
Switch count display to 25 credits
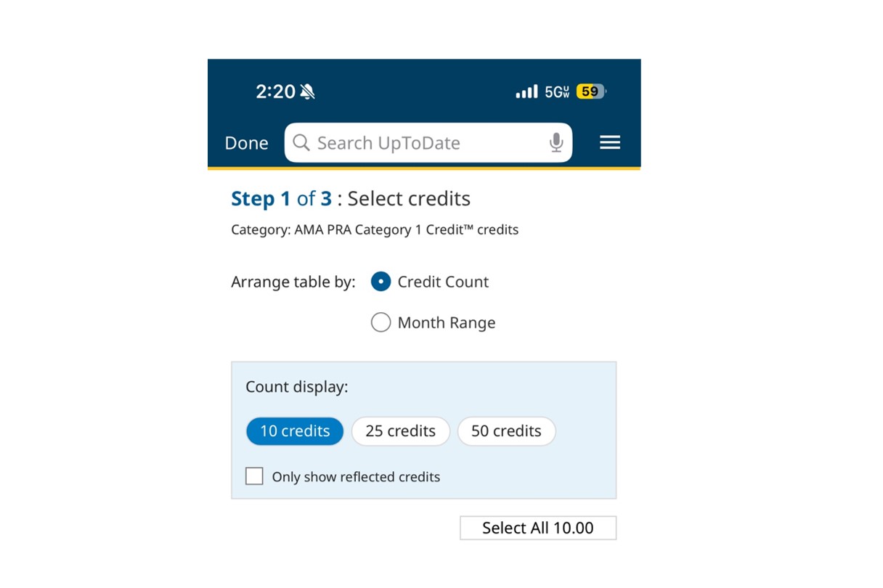tap(401, 431)
